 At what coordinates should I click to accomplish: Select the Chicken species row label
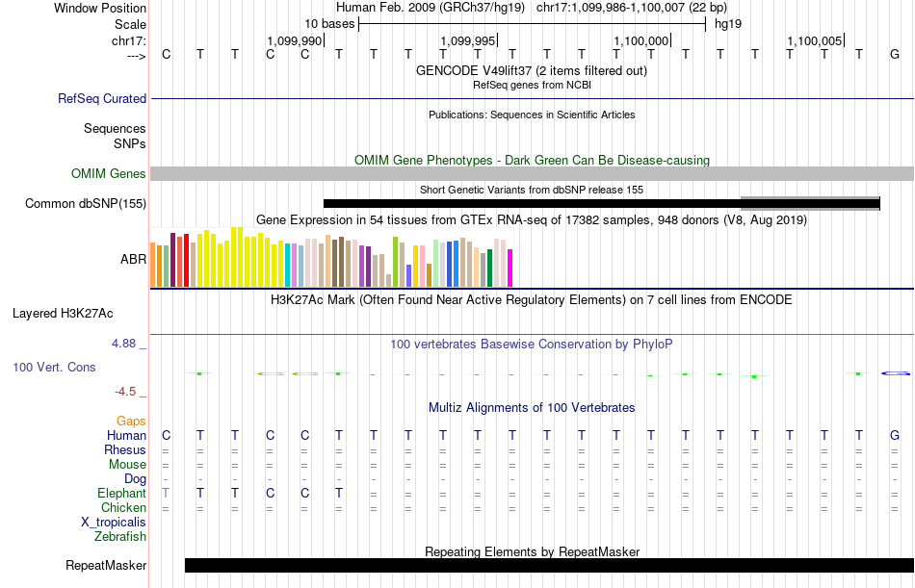(123, 508)
